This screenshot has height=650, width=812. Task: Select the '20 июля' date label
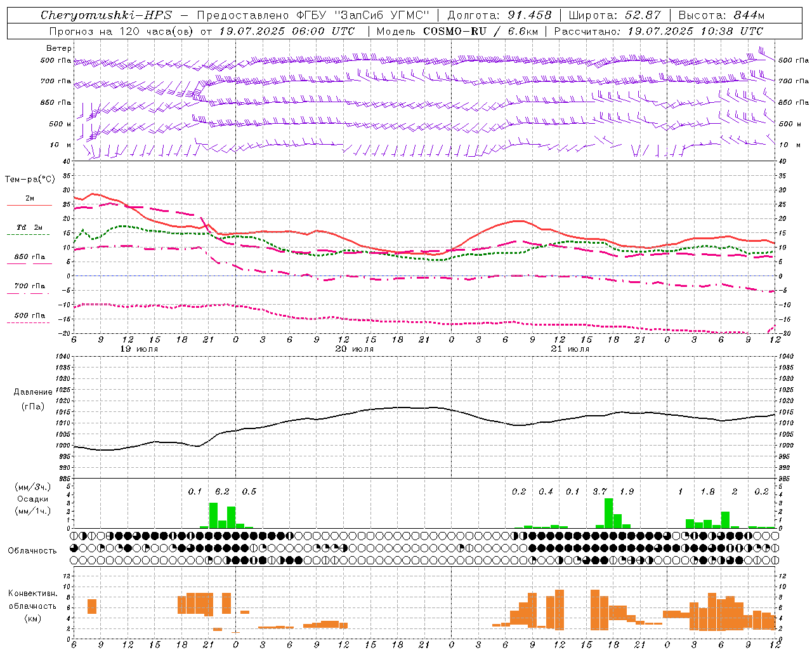click(355, 349)
